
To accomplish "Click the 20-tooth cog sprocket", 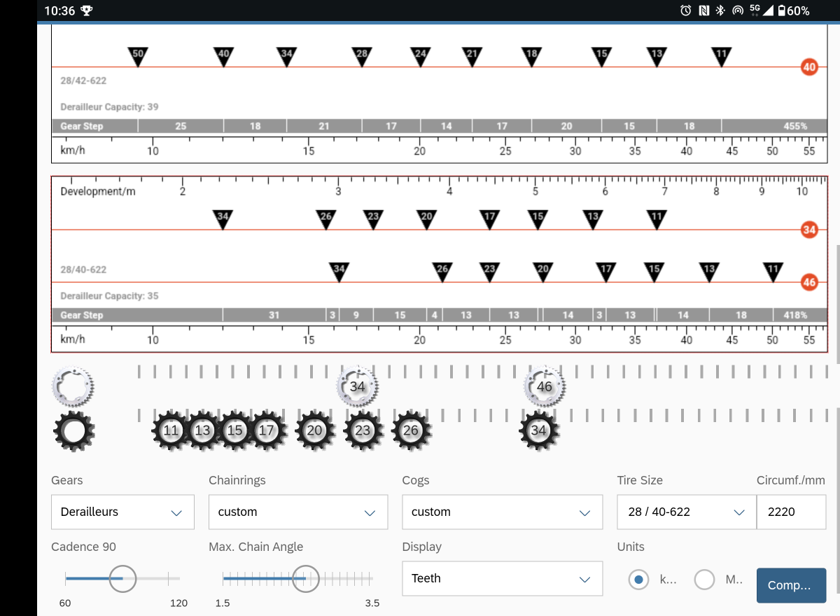I will click(315, 430).
